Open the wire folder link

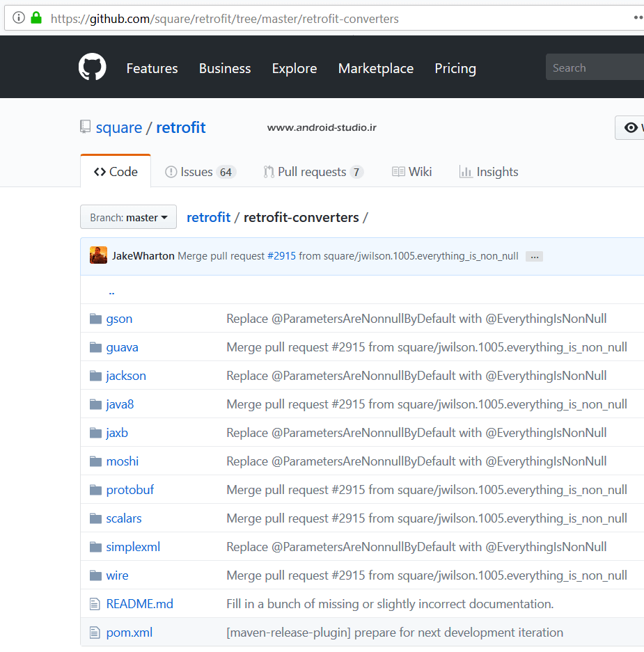click(118, 575)
